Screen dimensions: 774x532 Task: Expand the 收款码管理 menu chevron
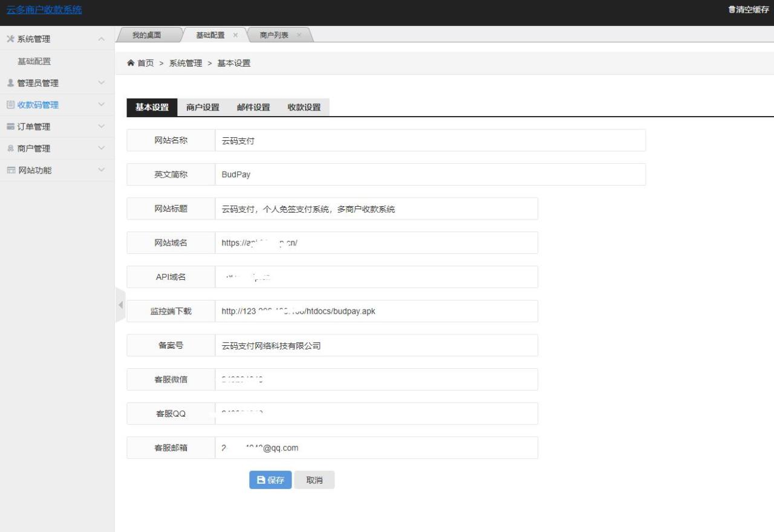click(x=101, y=105)
